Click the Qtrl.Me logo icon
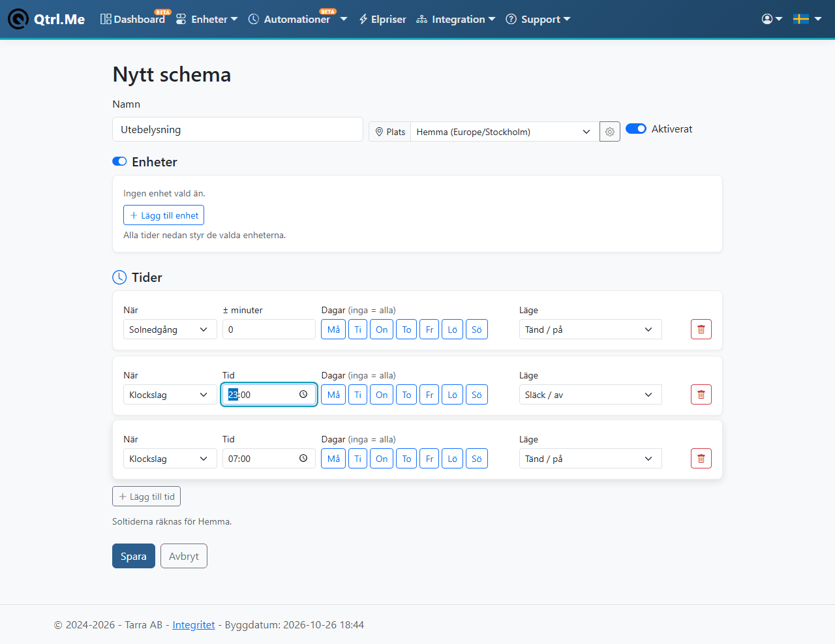Screen dimensions: 835x644 18,19
